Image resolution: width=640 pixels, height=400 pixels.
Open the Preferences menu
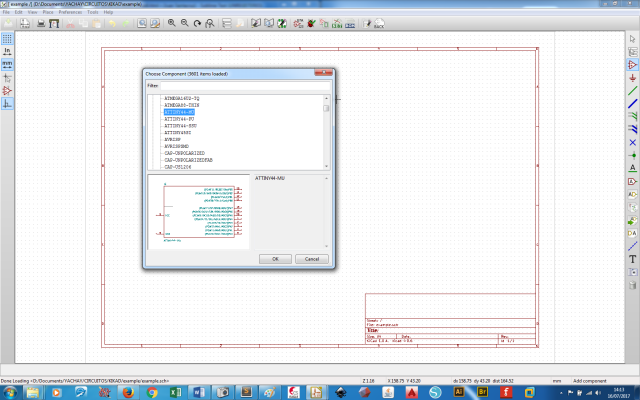(70, 12)
